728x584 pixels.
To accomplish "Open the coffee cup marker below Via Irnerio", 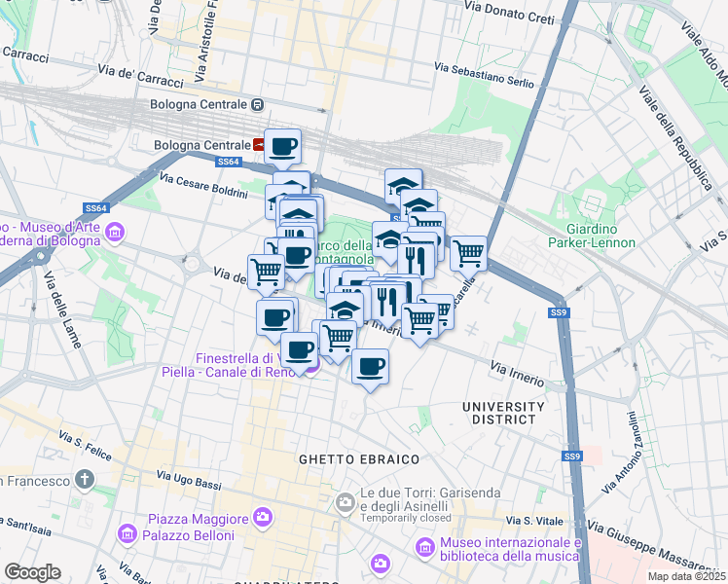I will pos(370,368).
